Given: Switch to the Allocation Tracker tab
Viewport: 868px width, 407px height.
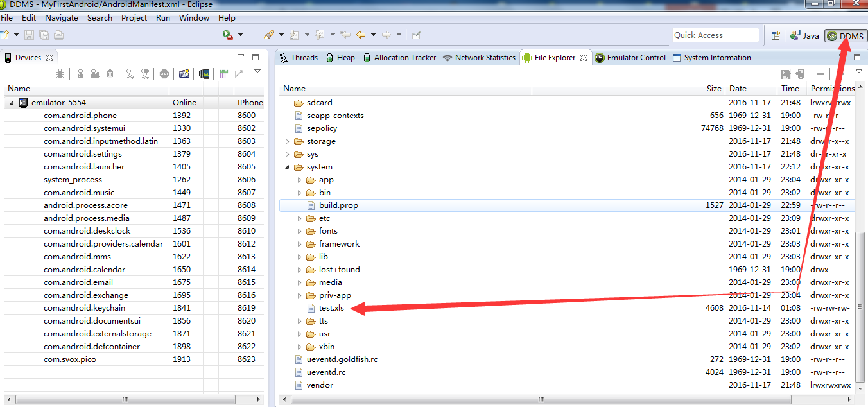Looking at the screenshot, I should tap(399, 58).
